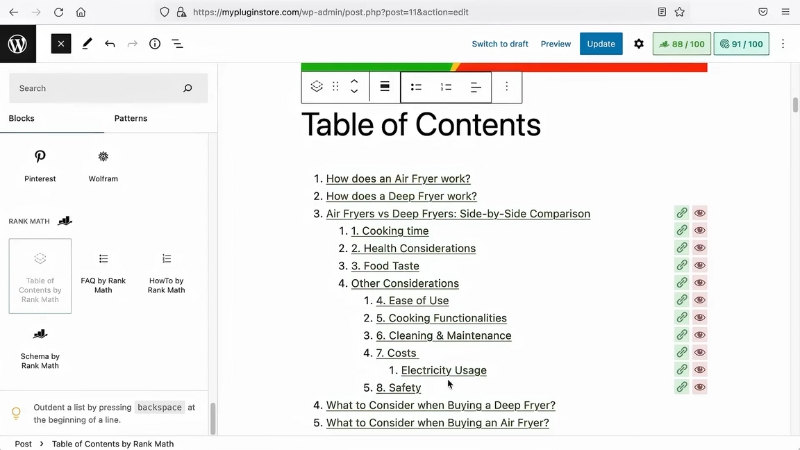The width and height of the screenshot is (800, 450).
Task: Click the WordPress logo icon
Action: click(x=18, y=44)
